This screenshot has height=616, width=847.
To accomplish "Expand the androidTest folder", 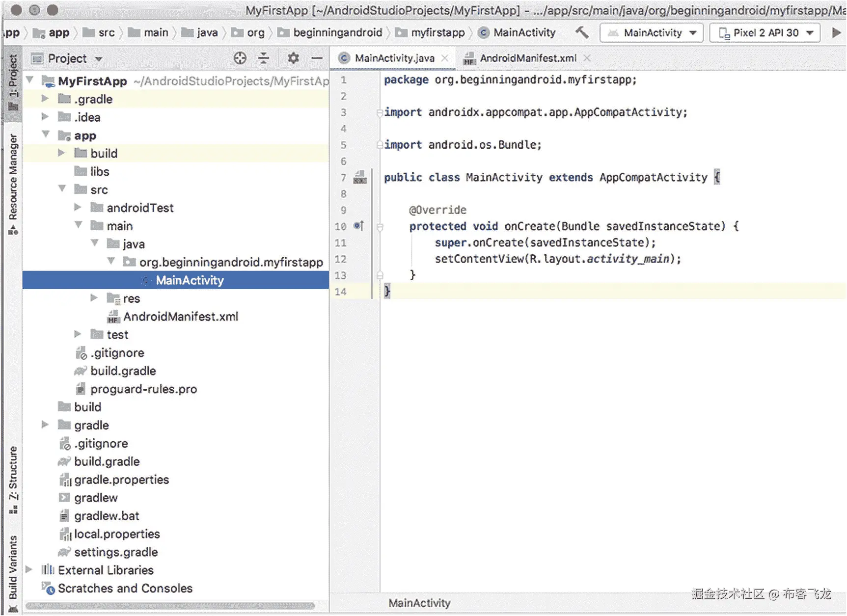I will point(78,208).
